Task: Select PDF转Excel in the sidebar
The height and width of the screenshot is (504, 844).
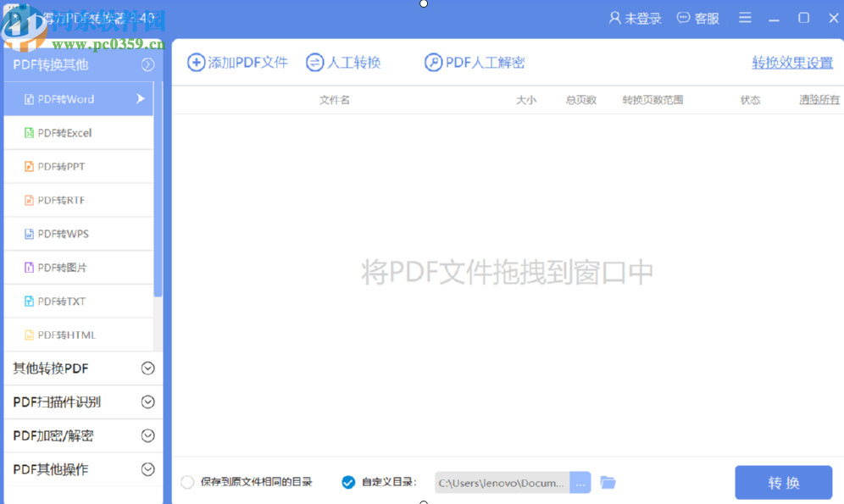Action: coord(79,133)
